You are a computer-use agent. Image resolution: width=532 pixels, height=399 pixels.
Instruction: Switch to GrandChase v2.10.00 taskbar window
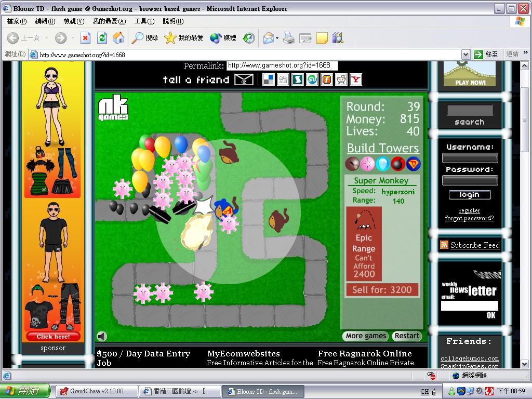[97, 391]
